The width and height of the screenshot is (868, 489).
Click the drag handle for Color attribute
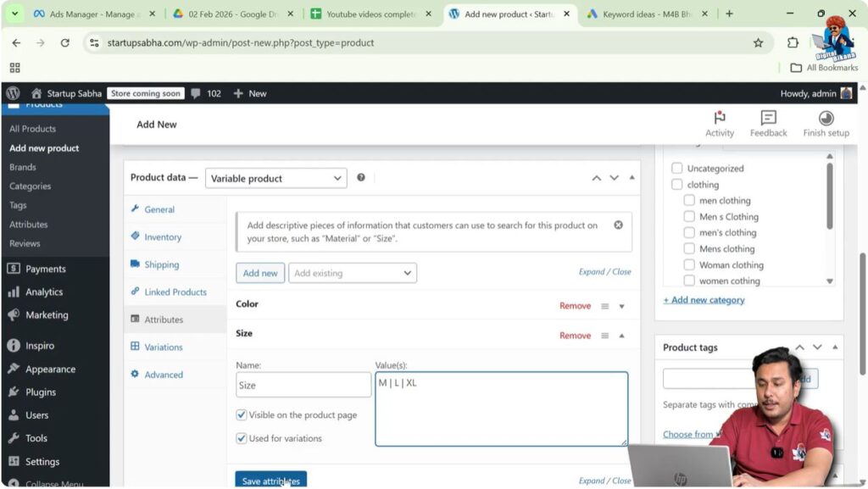point(605,306)
